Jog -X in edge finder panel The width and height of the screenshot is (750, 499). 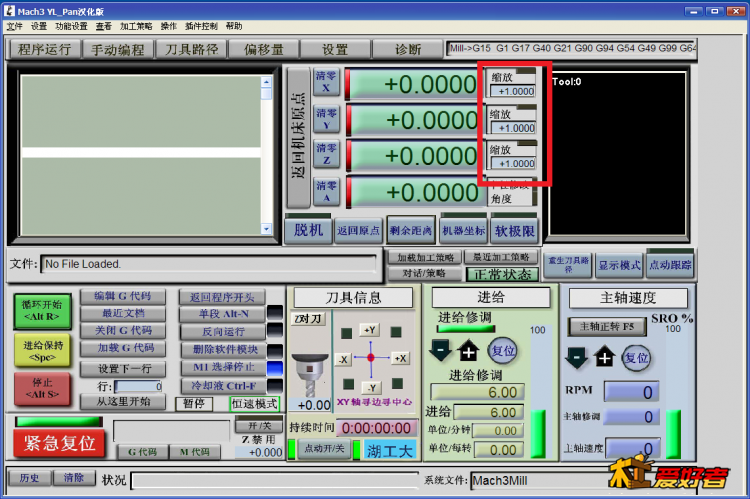pyautogui.click(x=343, y=359)
